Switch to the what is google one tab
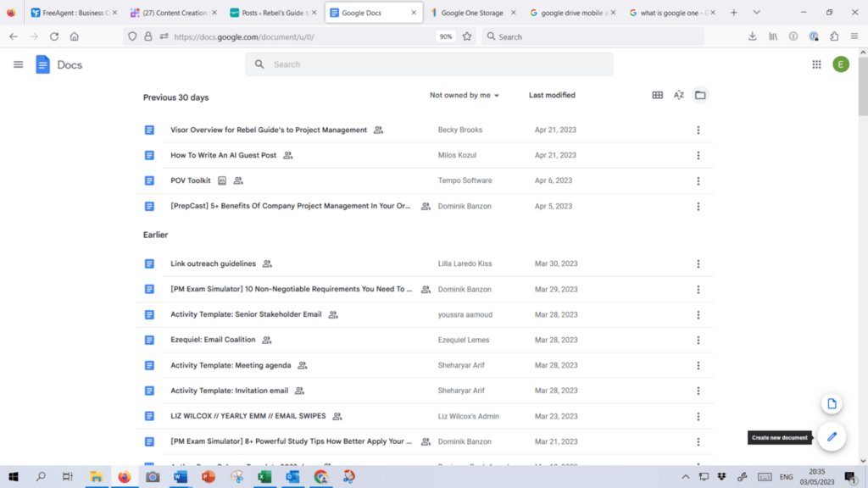Viewport: 868px width, 488px height. (x=671, y=12)
